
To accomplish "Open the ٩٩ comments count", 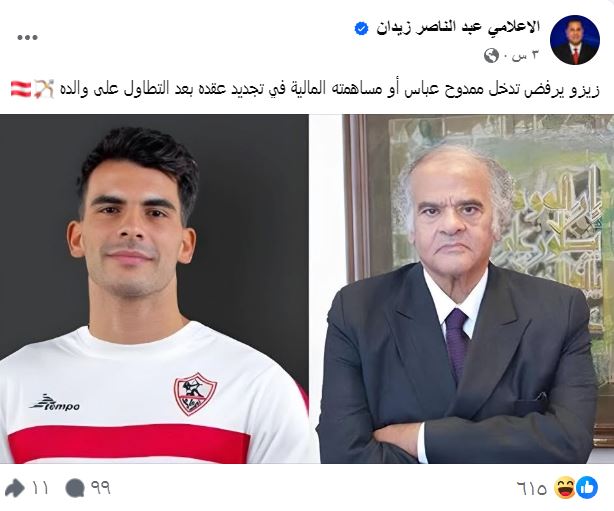I will [x=101, y=488].
